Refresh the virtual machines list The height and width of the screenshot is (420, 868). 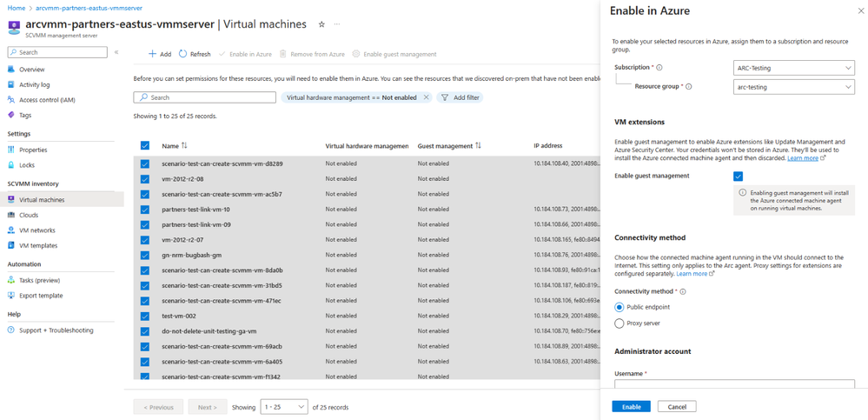[x=195, y=54]
